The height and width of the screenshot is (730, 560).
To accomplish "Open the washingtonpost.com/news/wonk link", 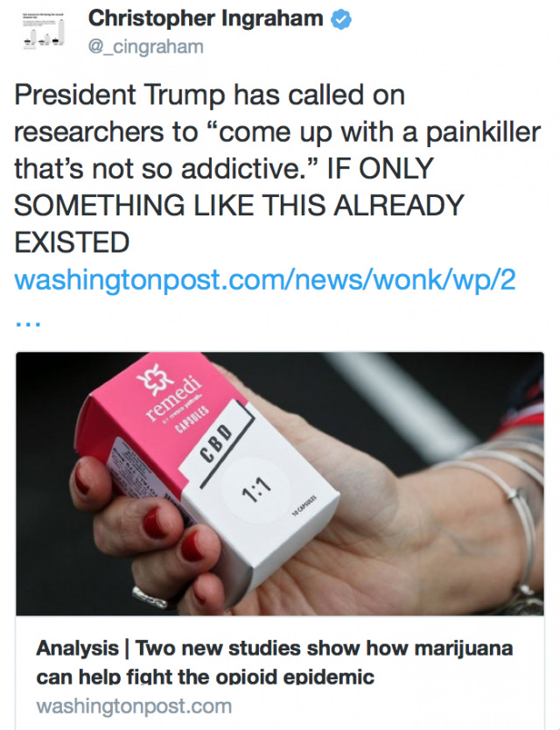I will pyautogui.click(x=265, y=280).
